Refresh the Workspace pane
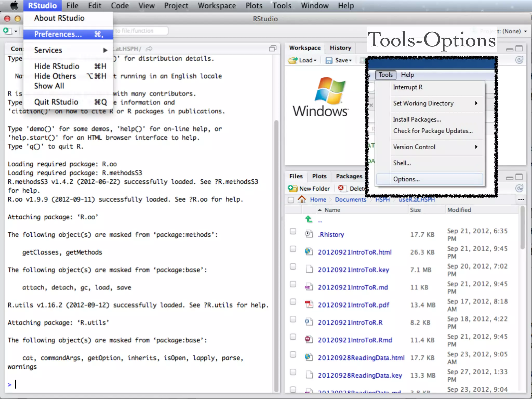532x399 pixels. tap(519, 60)
